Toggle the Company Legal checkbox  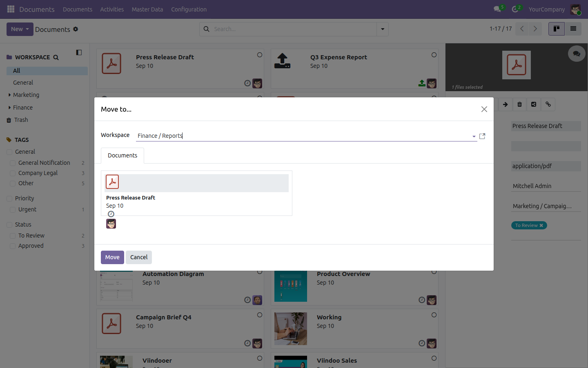13,173
